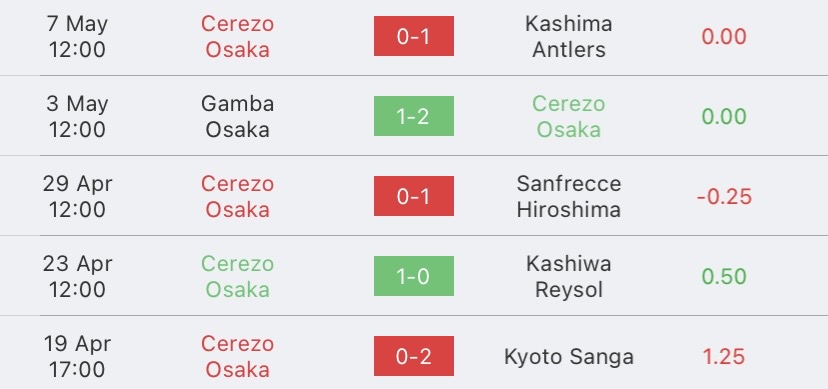Open the green 1-2 Gamba Osaka score
This screenshot has height=389, width=828.
click(x=413, y=116)
